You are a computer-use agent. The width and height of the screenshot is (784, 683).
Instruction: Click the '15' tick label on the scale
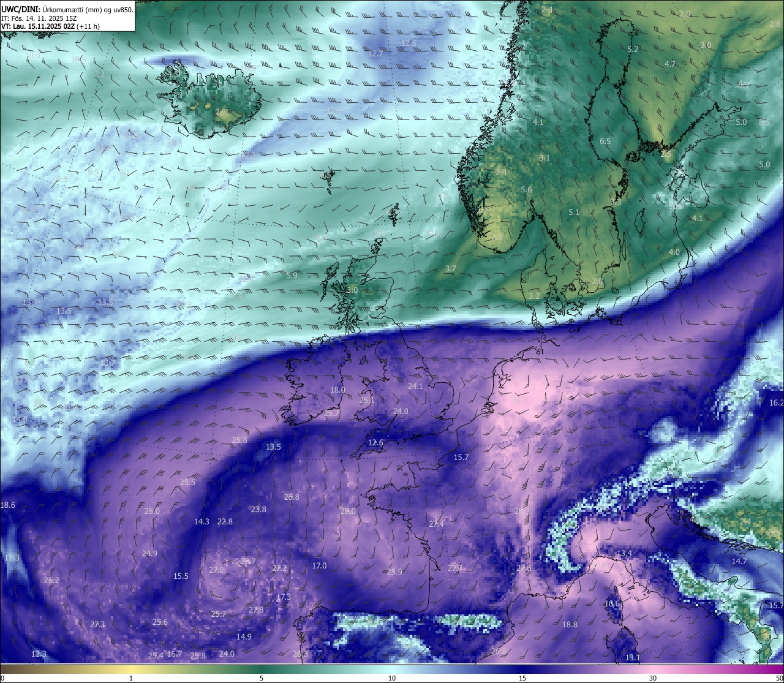pos(522,678)
